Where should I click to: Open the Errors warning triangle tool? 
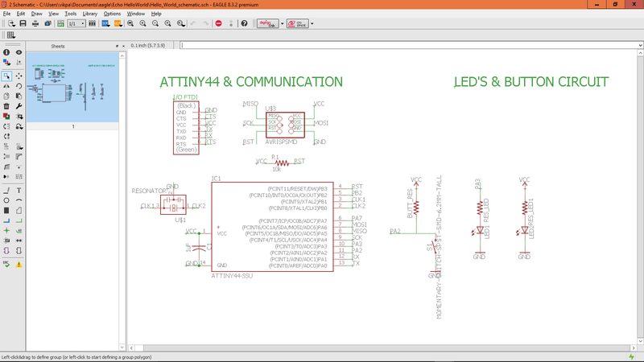(x=19, y=265)
